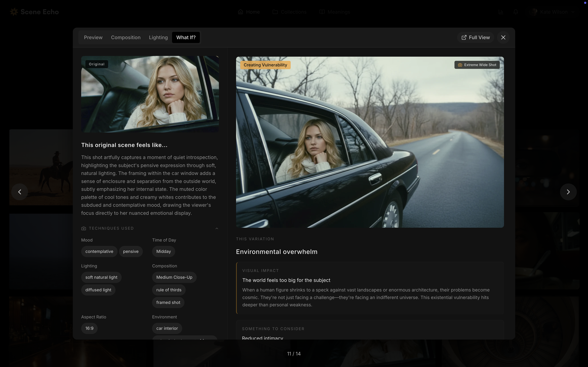This screenshot has height=367, width=588.
Task: Click the soft natural light tag
Action: pyautogui.click(x=101, y=277)
